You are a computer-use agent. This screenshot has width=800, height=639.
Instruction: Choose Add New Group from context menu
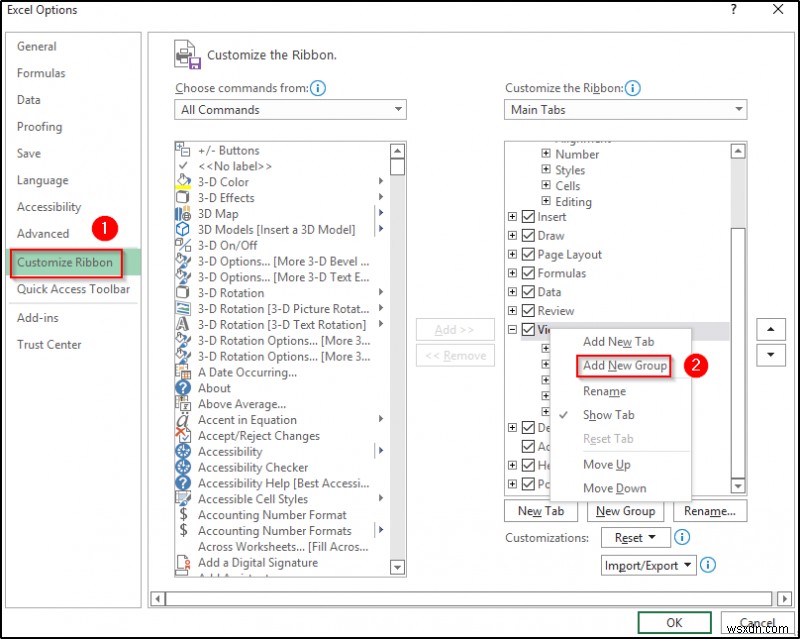click(x=624, y=366)
